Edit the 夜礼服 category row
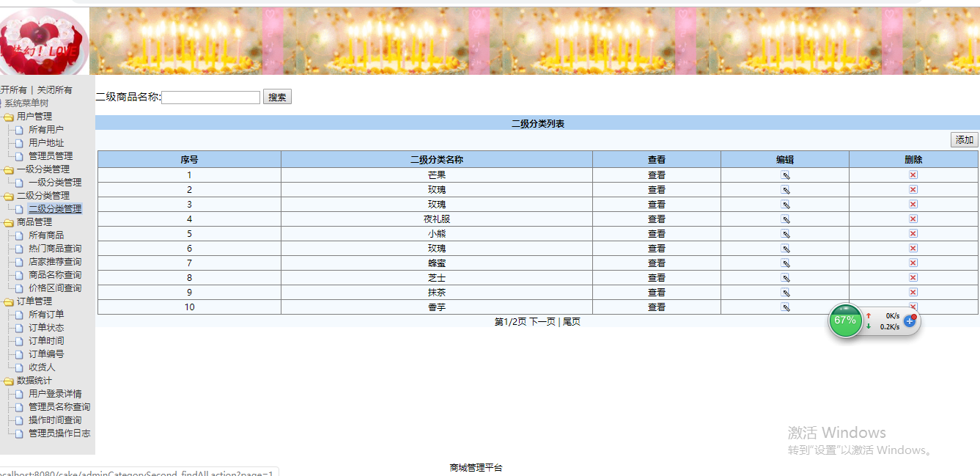The height and width of the screenshot is (476, 980). click(x=785, y=219)
